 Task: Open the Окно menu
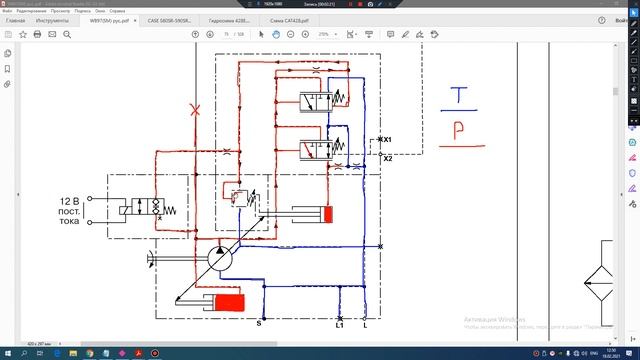coord(100,11)
